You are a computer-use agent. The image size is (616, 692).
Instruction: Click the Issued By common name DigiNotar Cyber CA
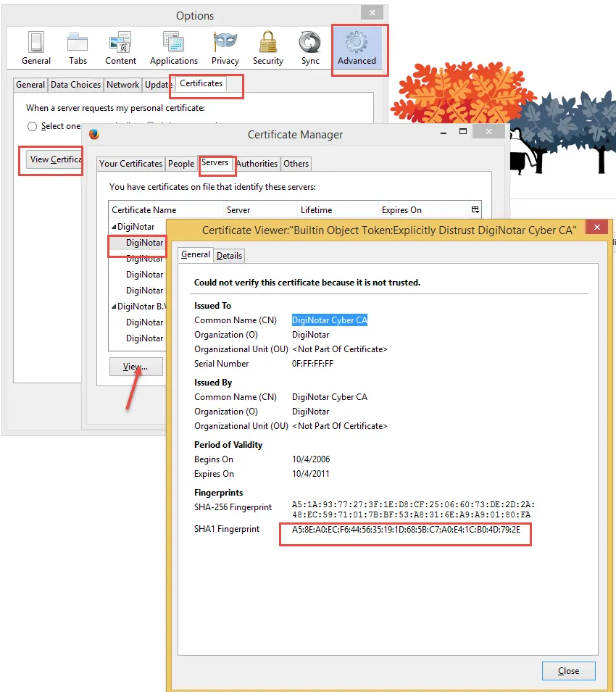[x=330, y=397]
